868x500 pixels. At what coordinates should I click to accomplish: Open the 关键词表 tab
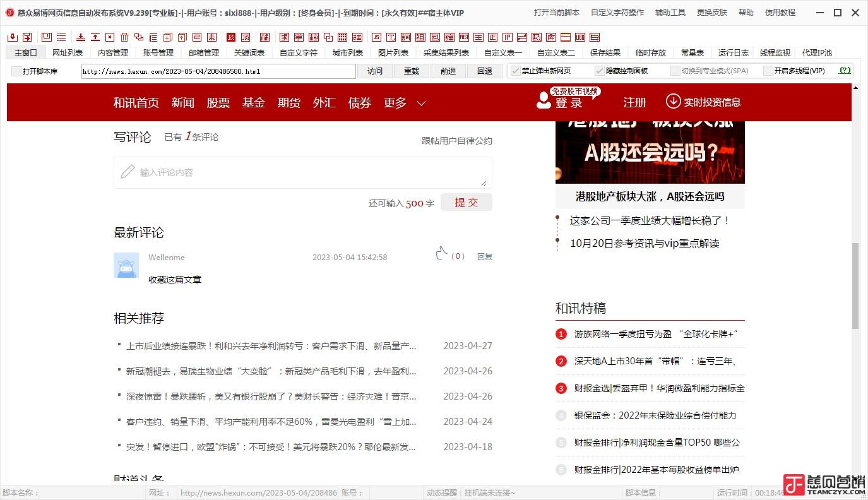[249, 53]
